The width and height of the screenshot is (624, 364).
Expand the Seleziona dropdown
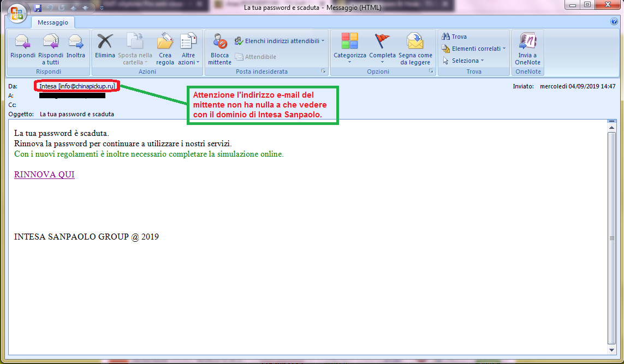click(463, 61)
